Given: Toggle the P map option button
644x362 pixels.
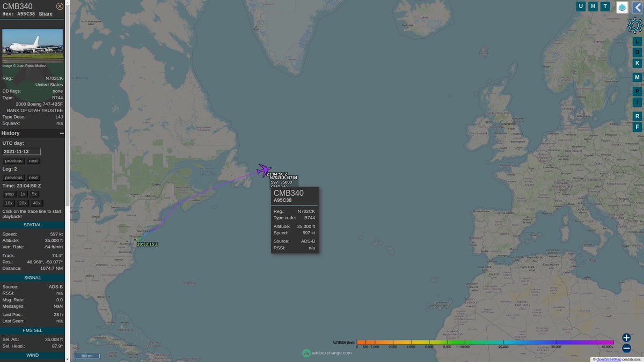Looking at the screenshot, I should [x=637, y=91].
